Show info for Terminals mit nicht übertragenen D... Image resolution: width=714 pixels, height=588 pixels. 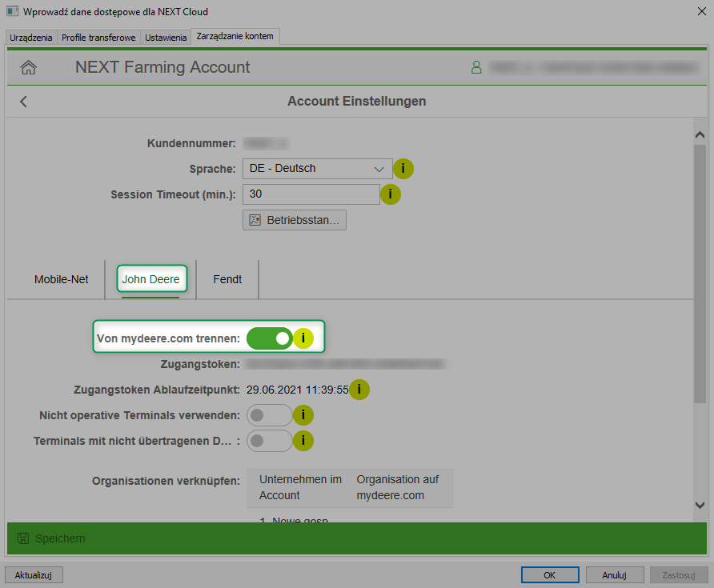pyautogui.click(x=303, y=441)
